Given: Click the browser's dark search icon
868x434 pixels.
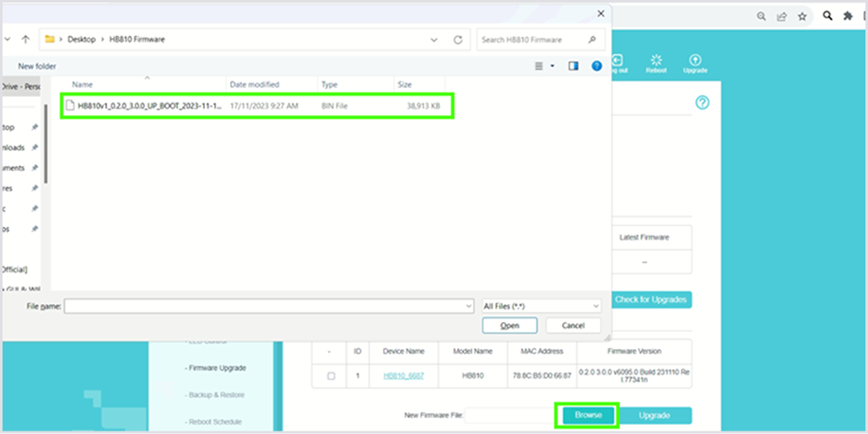Looking at the screenshot, I should pos(828,16).
